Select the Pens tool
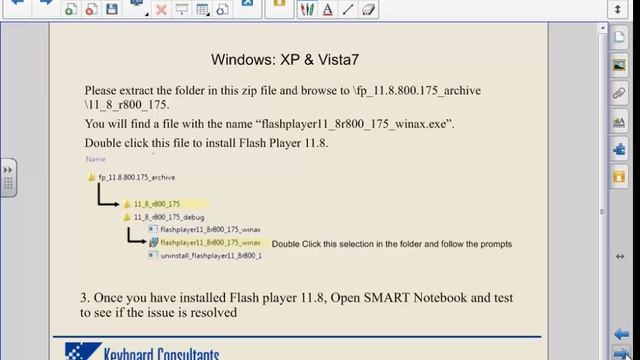The image size is (640, 360). coord(307,9)
